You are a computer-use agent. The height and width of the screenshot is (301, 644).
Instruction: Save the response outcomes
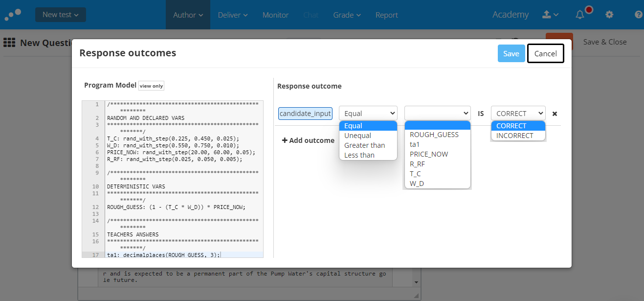pyautogui.click(x=511, y=53)
